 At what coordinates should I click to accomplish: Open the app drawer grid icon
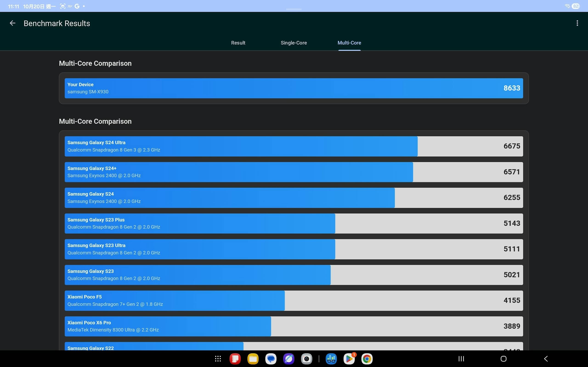[218, 359]
